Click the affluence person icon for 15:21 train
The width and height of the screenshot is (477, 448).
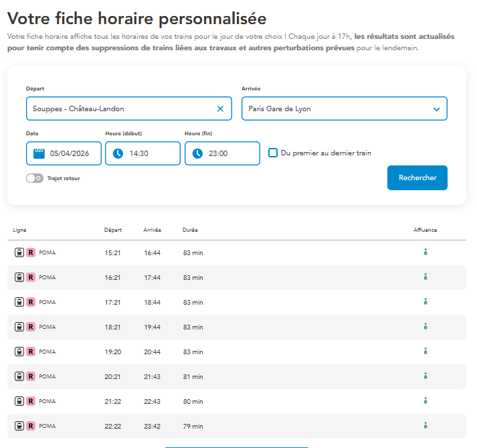point(425,252)
